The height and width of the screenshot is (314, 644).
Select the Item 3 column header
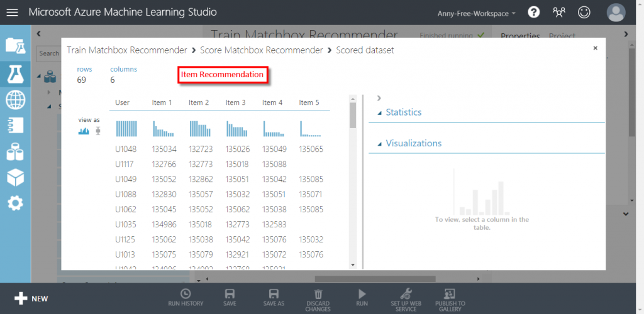(x=235, y=102)
